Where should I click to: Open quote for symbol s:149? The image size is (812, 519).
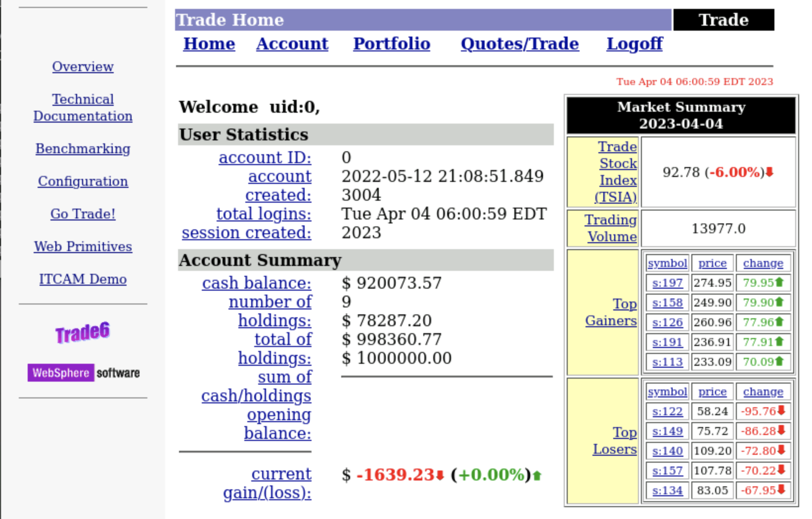[x=668, y=432]
